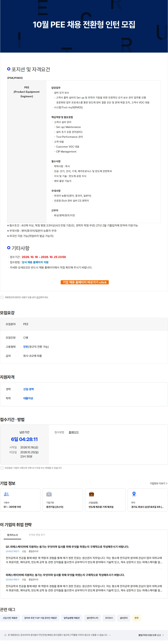Screen dimensions: 168x644
Task: Click the info icon beside 채용정보에 잘못된 내용
Action: [x=2, y=297]
